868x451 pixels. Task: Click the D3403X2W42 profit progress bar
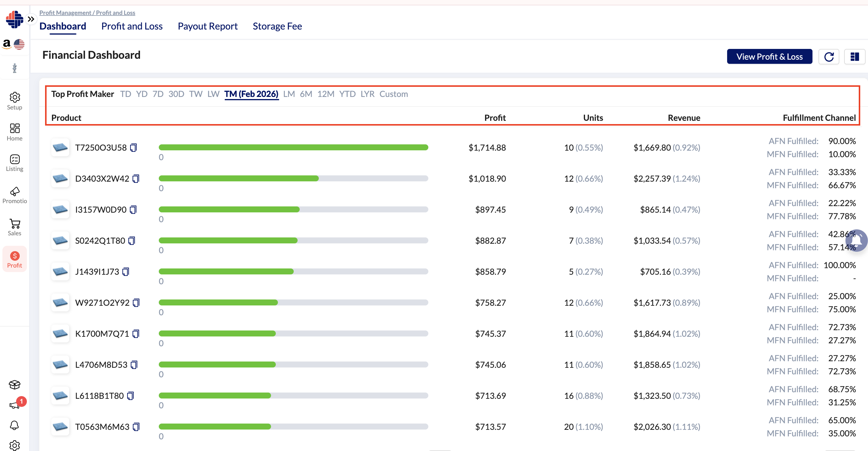pos(293,178)
